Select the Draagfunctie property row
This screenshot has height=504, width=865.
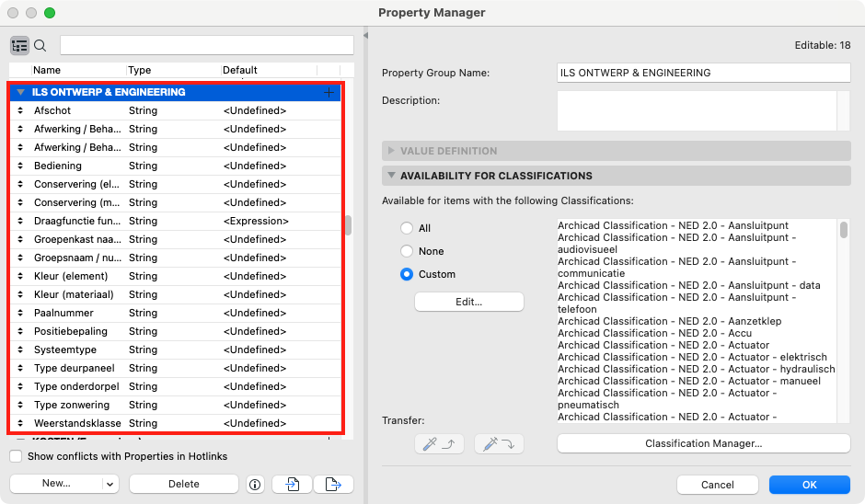click(176, 221)
